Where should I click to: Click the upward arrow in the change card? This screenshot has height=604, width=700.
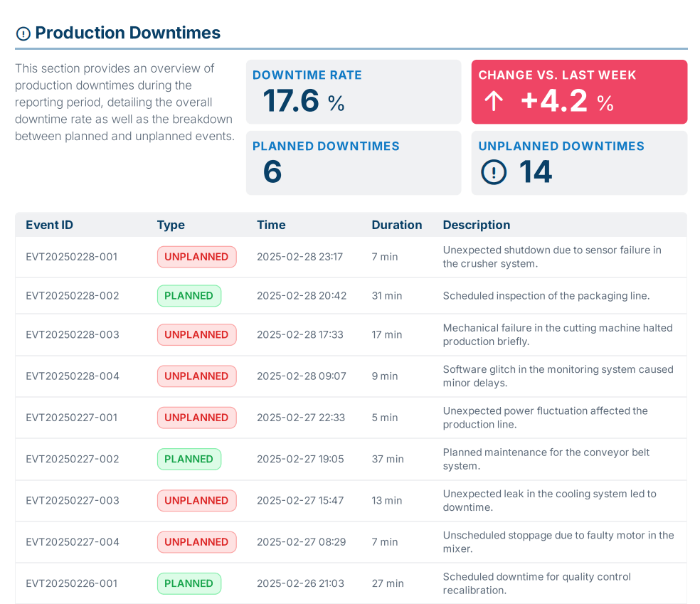494,102
